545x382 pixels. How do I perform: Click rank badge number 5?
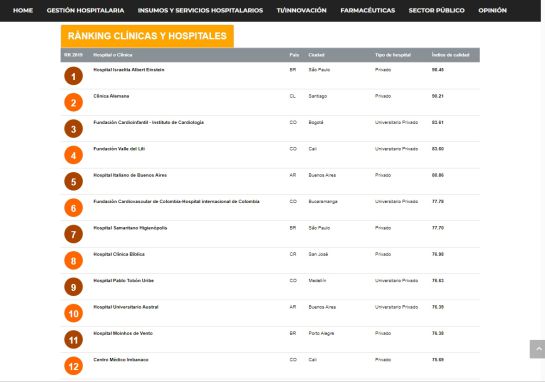(73, 181)
